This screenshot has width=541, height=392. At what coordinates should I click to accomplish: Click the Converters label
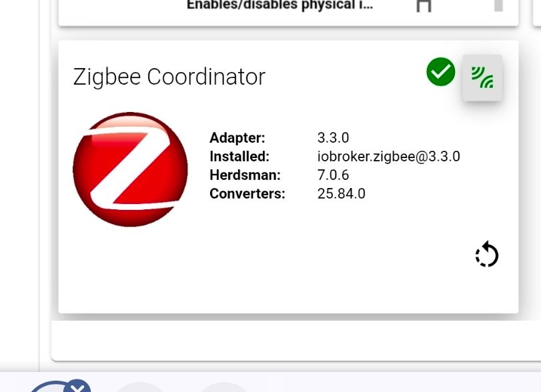point(247,194)
